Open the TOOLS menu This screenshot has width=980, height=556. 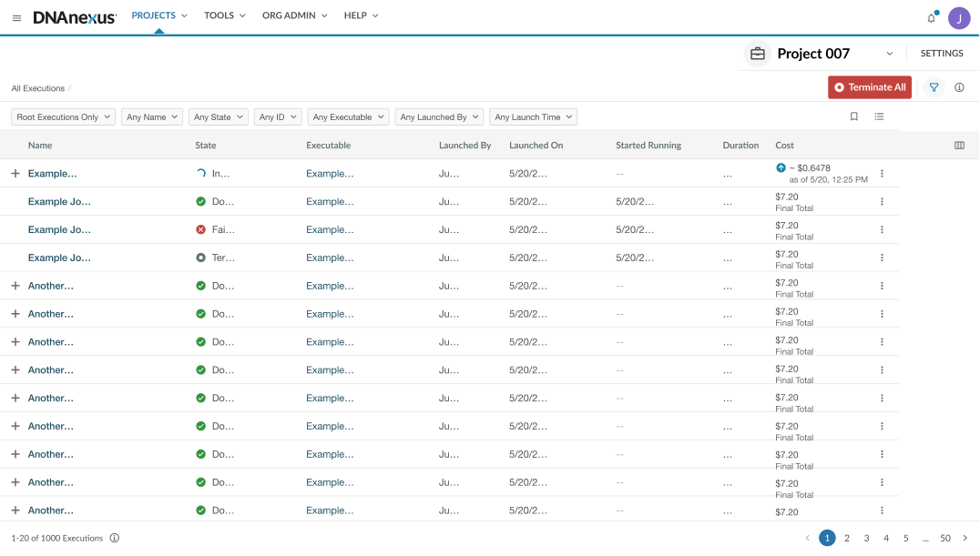pos(224,15)
